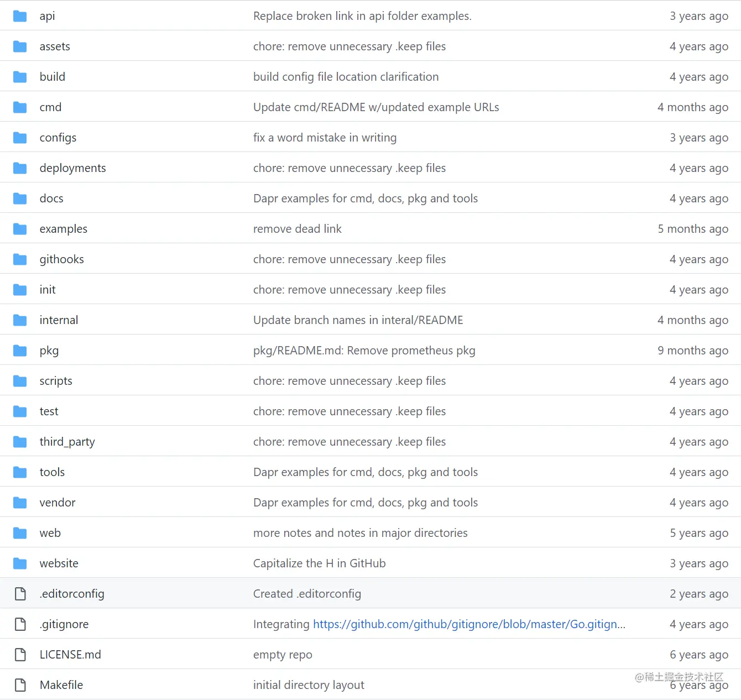Click the deployments folder icon
The height and width of the screenshot is (700, 741).
point(20,168)
